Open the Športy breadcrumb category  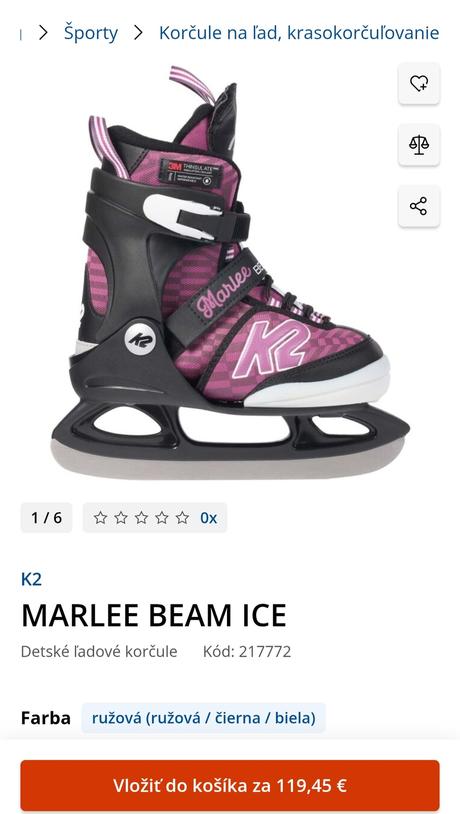(x=91, y=33)
